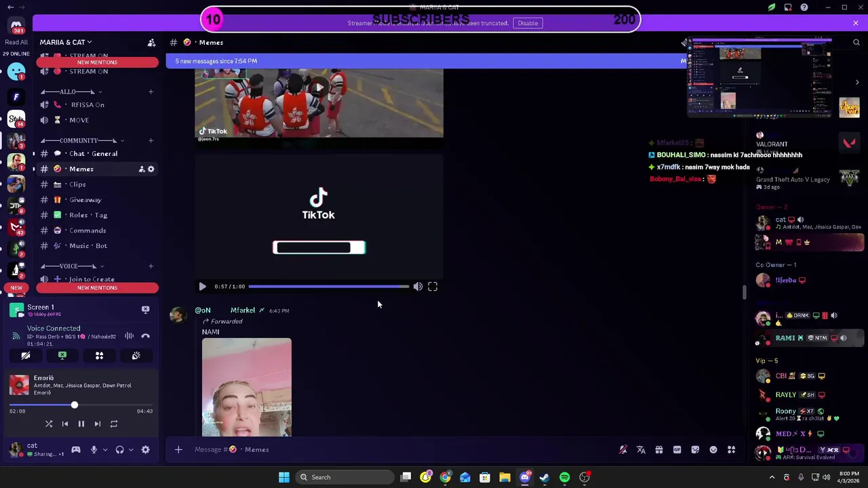
Task: Open Memes channel settings gear
Action: pos(151,169)
